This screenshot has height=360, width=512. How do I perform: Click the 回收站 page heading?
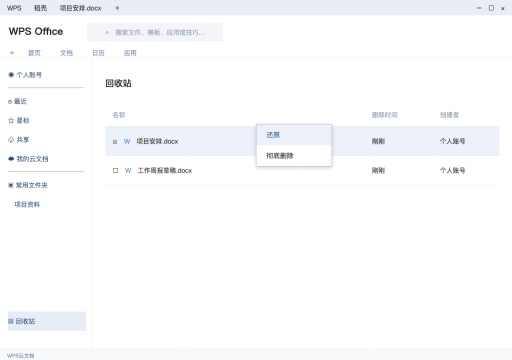[118, 83]
